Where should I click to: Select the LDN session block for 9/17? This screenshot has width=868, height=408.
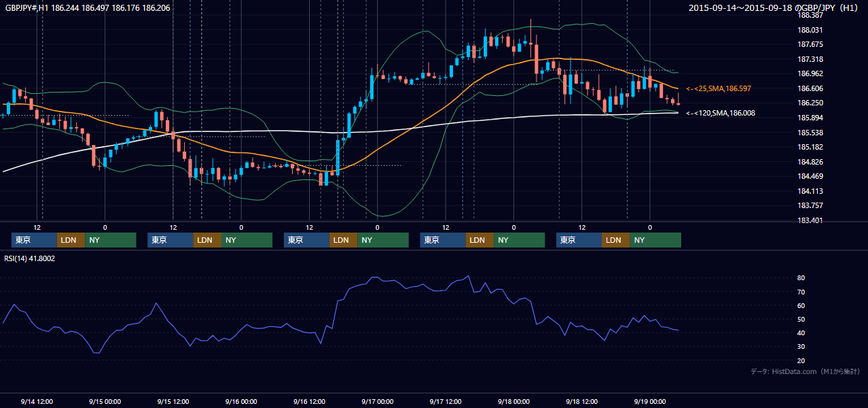480,240
